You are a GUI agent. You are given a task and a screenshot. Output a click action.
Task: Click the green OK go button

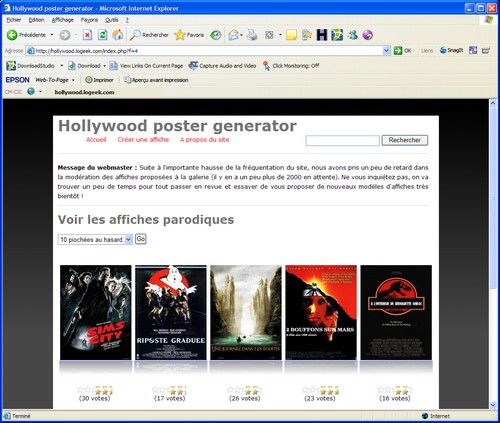coord(402,51)
